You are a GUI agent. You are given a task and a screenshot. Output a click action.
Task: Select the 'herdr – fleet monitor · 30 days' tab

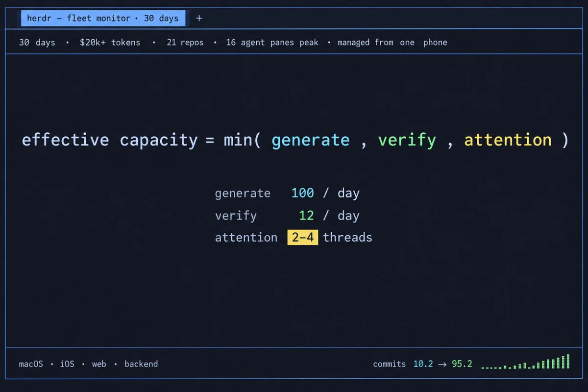point(103,19)
